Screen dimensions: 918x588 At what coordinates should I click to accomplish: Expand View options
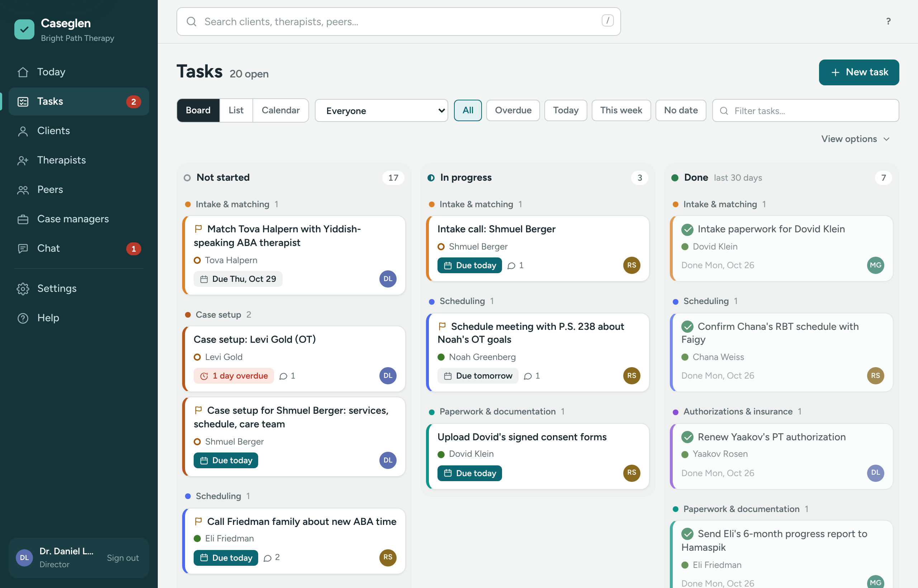[855, 139]
